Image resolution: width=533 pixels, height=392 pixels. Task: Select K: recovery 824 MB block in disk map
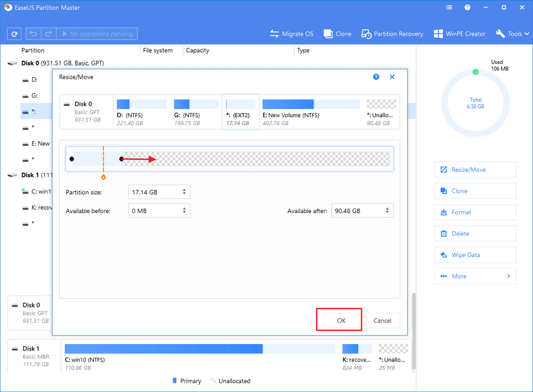[x=357, y=357]
